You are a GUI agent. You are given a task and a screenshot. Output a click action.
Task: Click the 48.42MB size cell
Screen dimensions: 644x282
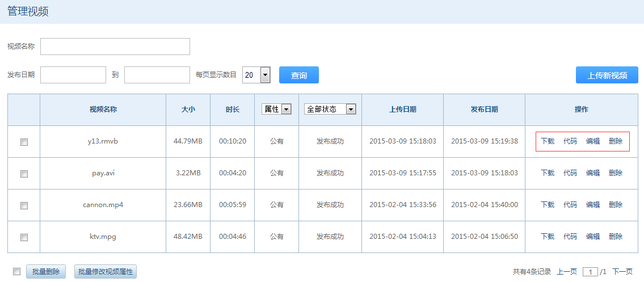188,237
